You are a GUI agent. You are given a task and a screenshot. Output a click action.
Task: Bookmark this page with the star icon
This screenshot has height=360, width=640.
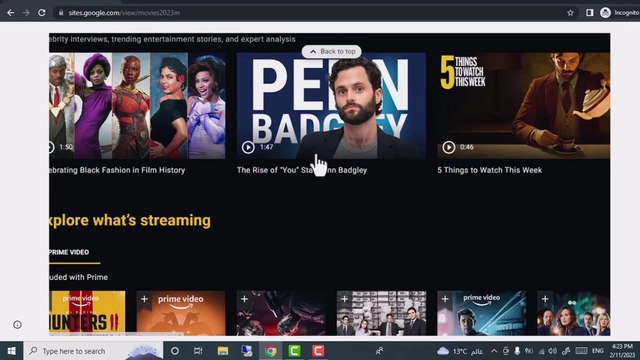point(570,13)
